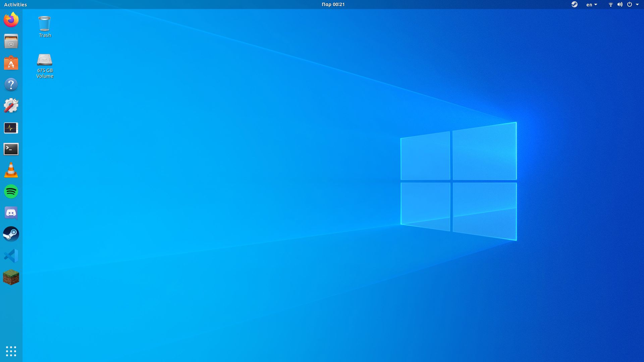This screenshot has width=644, height=362.
Task: Launch Visual Studio Code
Action: [x=11, y=256]
